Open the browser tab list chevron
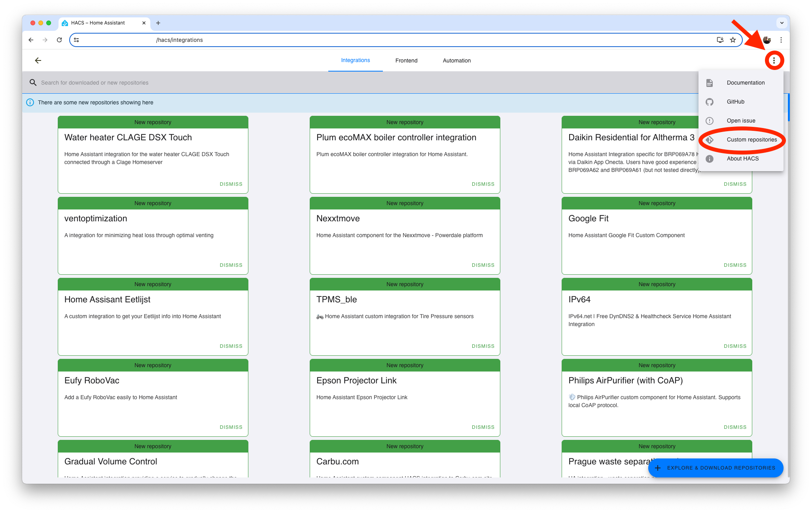 click(x=782, y=23)
